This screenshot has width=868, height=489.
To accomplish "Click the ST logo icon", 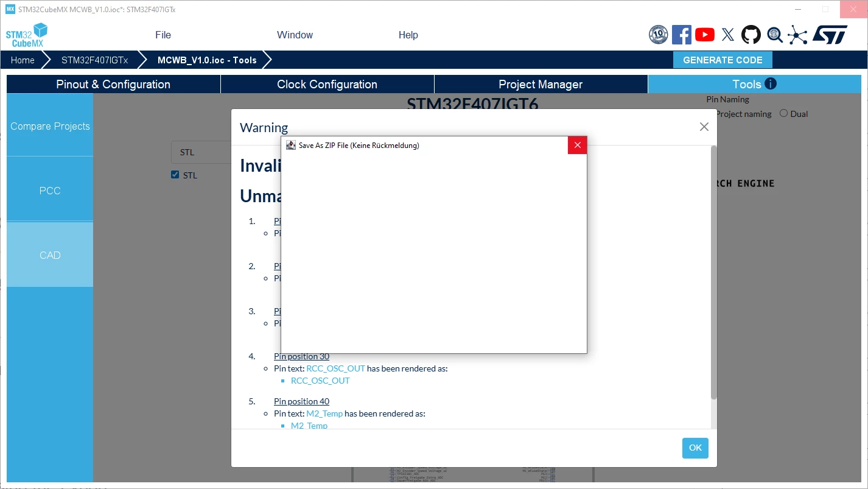I will pos(830,35).
